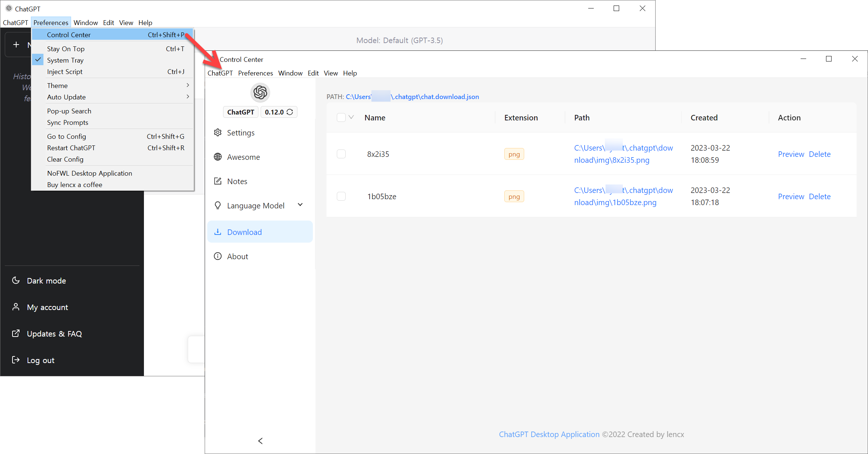This screenshot has width=868, height=454.
Task: Click Delete link for 1b05bze
Action: point(819,196)
